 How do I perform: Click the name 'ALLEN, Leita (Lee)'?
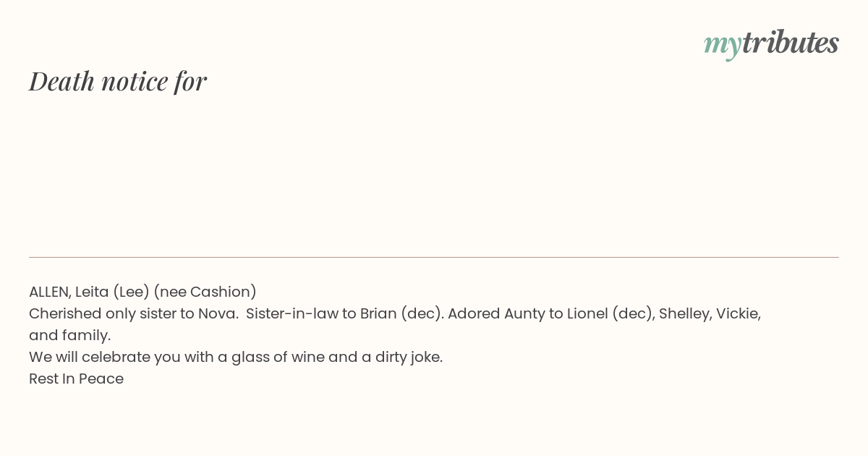pyautogui.click(x=89, y=292)
